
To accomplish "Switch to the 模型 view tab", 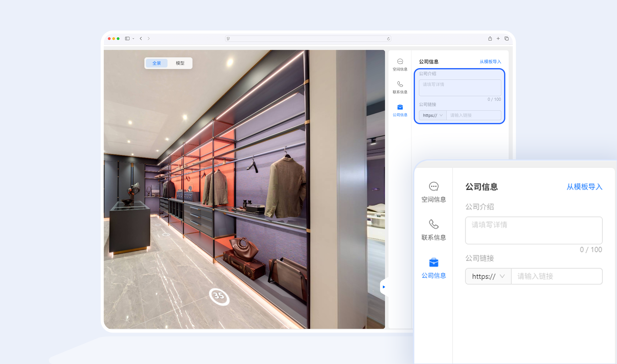I will pos(180,63).
